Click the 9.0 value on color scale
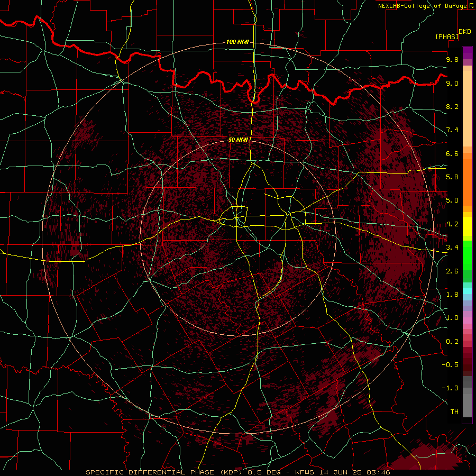Image resolution: width=476 pixels, height=476 pixels. coord(452,83)
